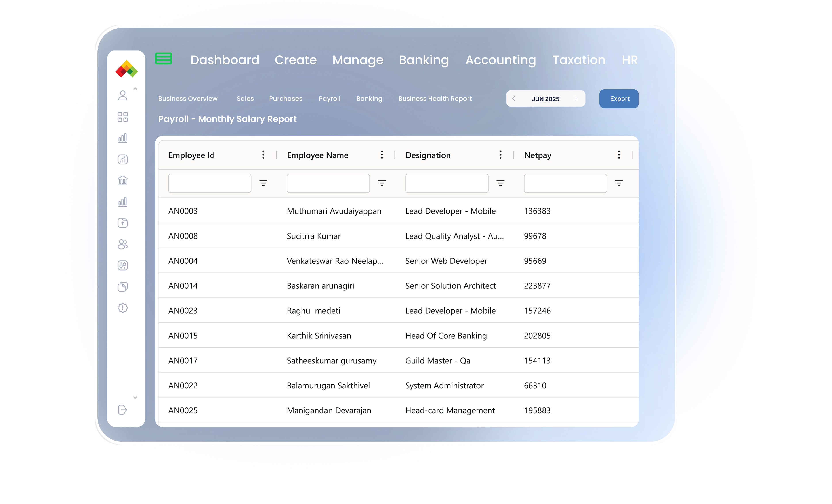Open the Manage menu

pos(358,60)
